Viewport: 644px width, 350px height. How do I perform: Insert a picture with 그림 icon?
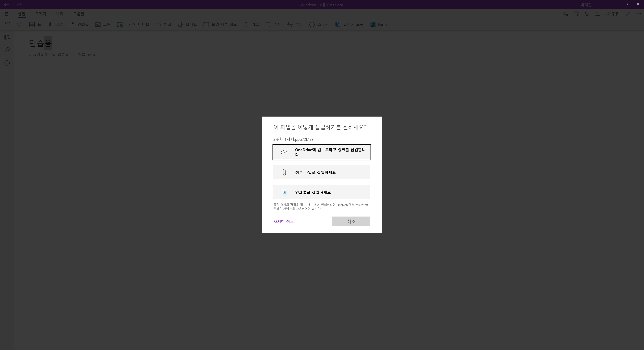(x=98, y=24)
